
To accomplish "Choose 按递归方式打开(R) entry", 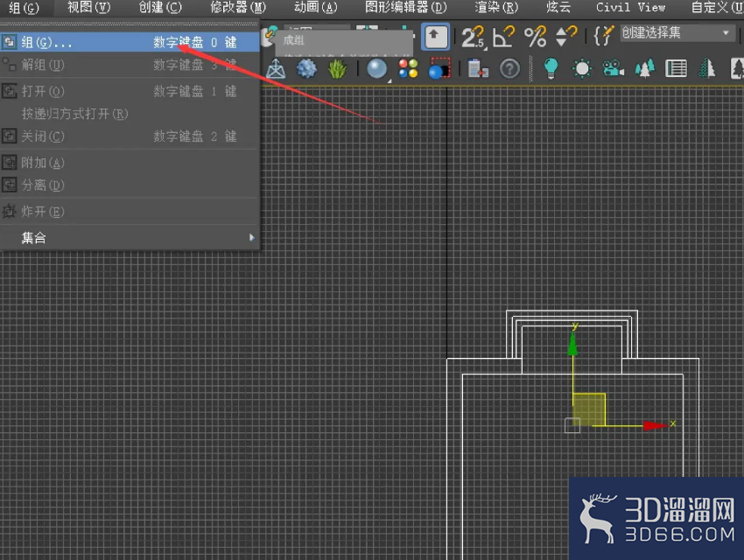I will click(130, 114).
